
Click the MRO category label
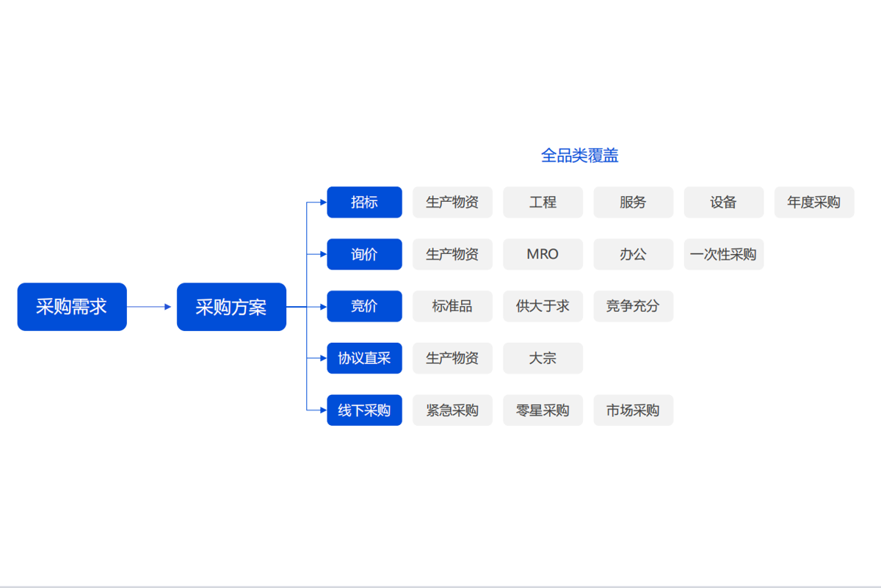pos(543,254)
